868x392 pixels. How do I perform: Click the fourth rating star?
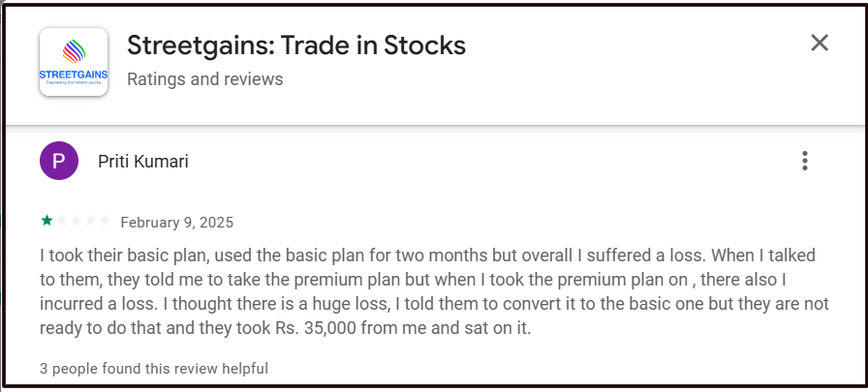click(91, 222)
